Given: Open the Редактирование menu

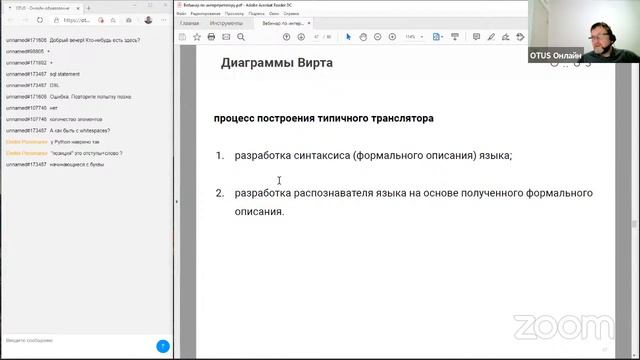Looking at the screenshot, I should (x=205, y=13).
